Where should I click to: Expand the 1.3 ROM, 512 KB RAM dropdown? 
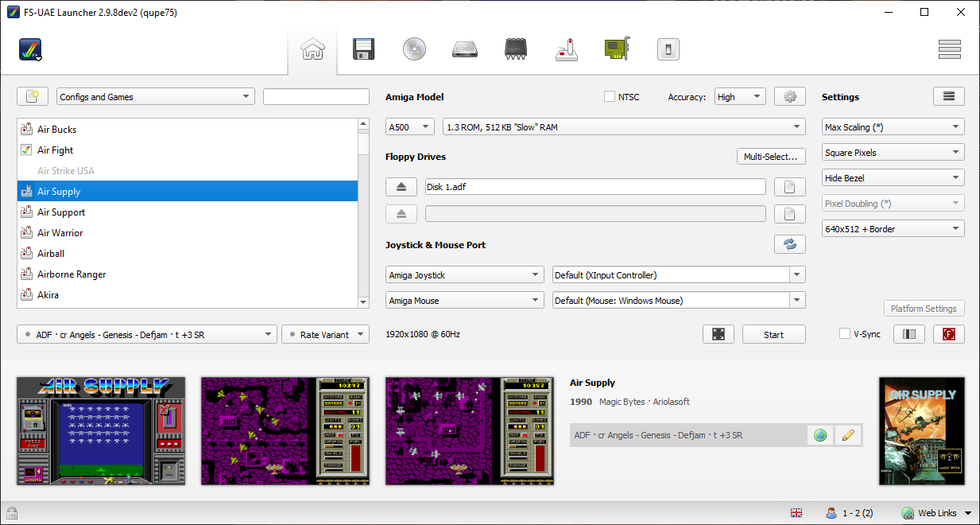tap(624, 127)
